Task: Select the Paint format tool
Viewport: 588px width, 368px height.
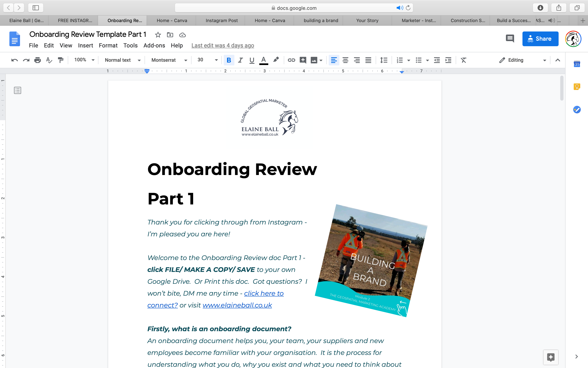Action: click(x=60, y=60)
